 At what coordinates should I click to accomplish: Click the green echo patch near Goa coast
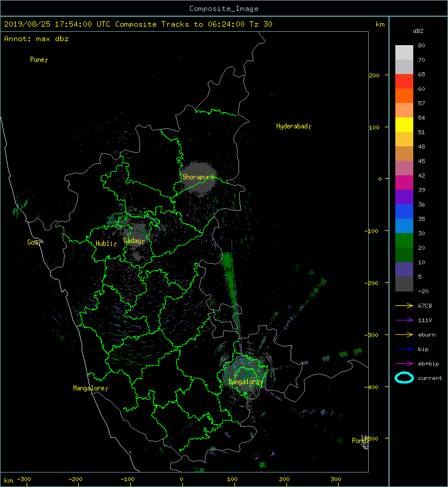click(x=20, y=208)
